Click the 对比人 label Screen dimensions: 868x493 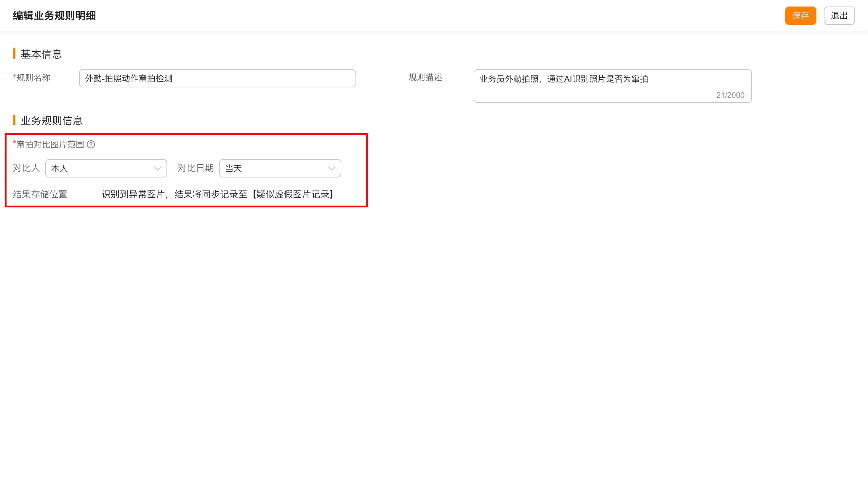(26, 168)
